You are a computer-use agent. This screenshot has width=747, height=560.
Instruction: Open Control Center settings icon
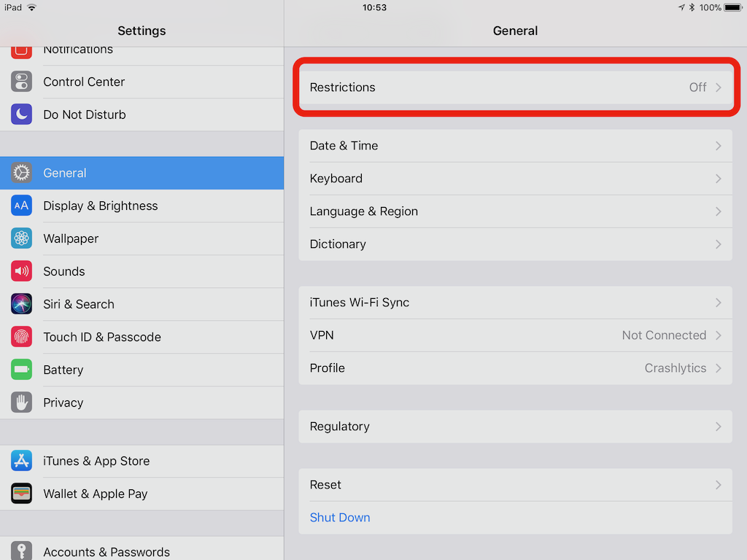coord(21,82)
